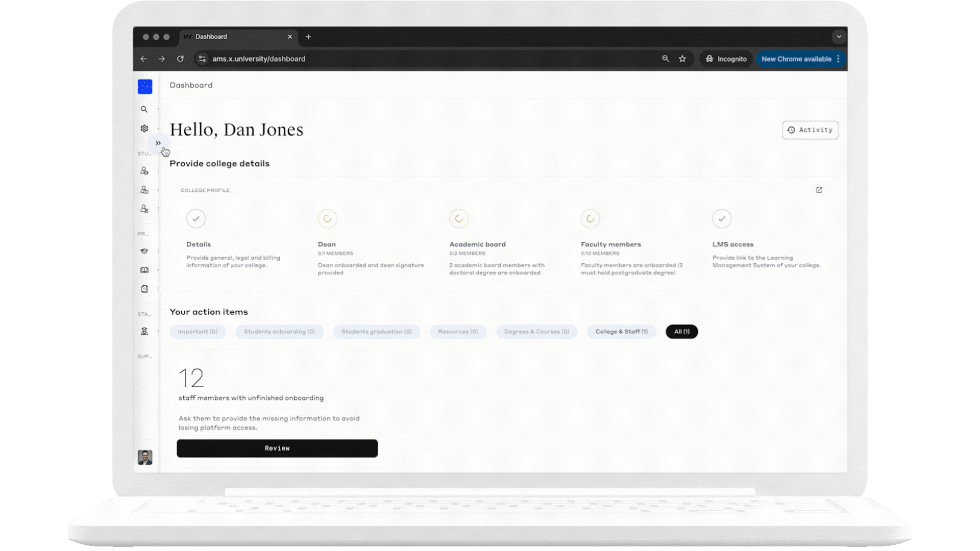The height and width of the screenshot is (551, 980).
Task: Open the sidebar search icon
Action: (x=144, y=109)
